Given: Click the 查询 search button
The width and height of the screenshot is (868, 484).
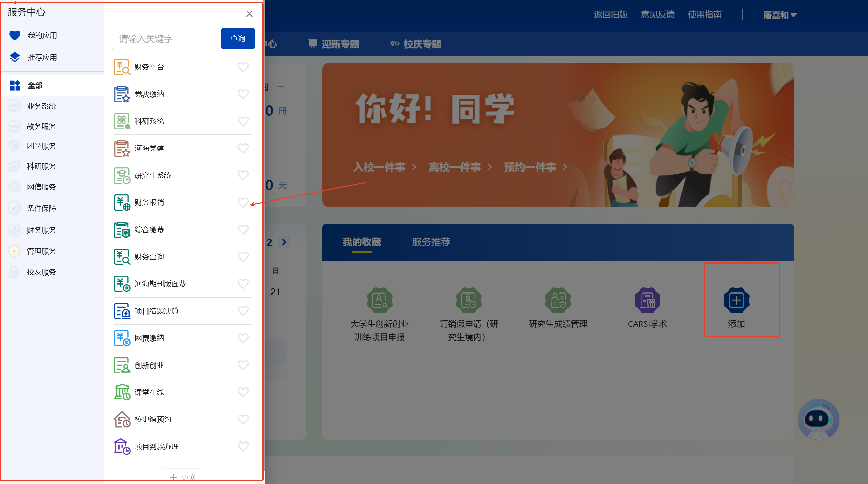Looking at the screenshot, I should coord(238,39).
